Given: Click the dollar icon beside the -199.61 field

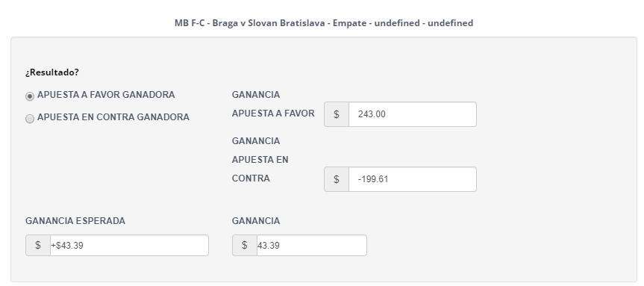Looking at the screenshot, I should (337, 179).
